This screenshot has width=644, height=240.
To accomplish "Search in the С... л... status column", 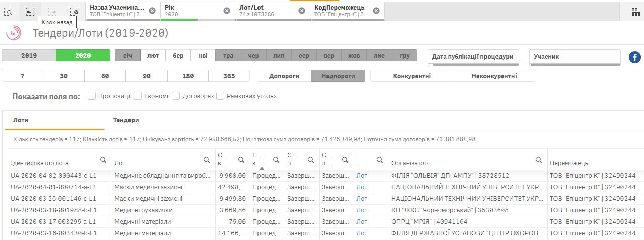I will (x=345, y=160).
